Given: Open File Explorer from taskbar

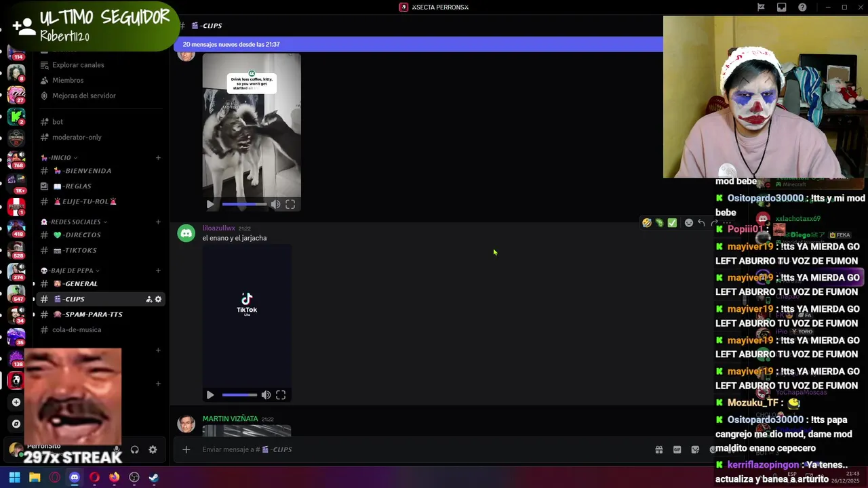Looking at the screenshot, I should pyautogui.click(x=35, y=477).
